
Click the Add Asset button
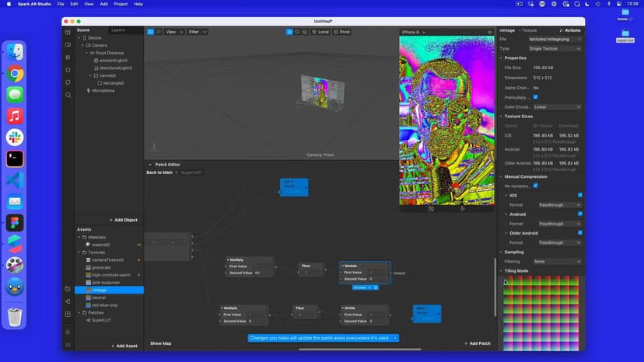(124, 346)
